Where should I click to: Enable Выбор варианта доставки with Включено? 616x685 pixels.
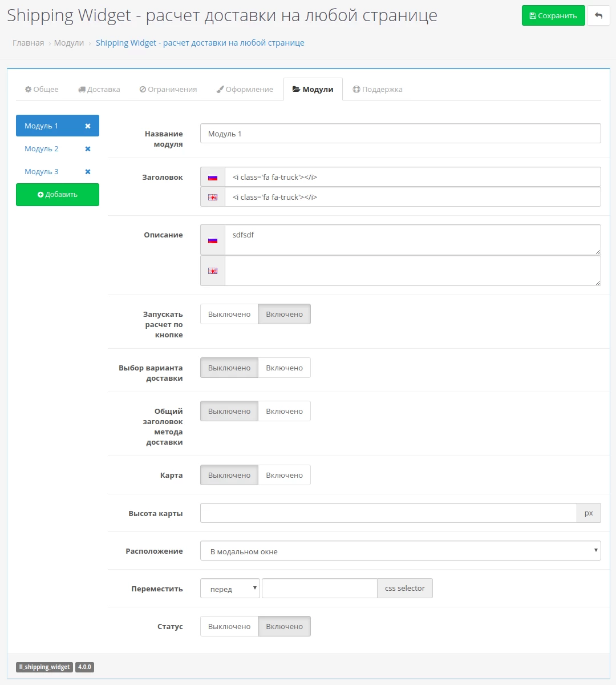coord(284,368)
